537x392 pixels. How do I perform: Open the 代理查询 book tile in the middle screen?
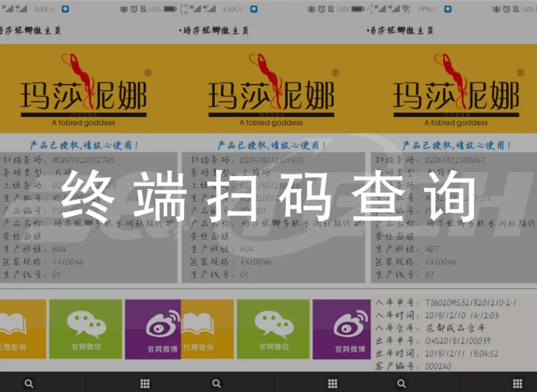point(207,329)
